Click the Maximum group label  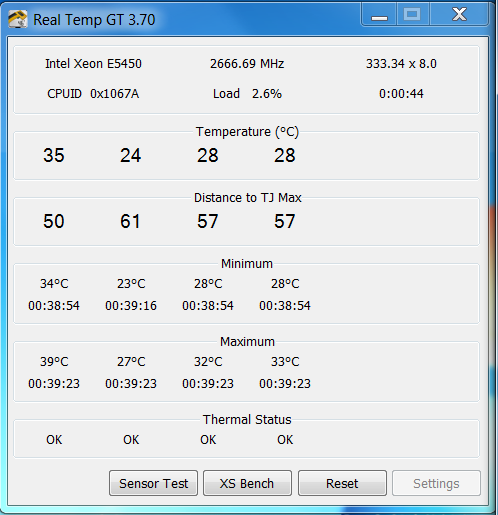point(247,342)
